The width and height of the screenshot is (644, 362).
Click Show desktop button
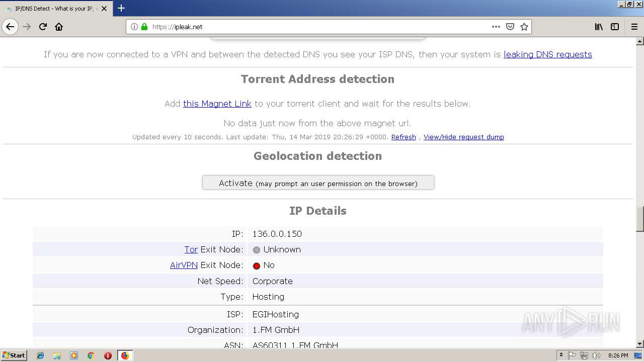[638, 355]
